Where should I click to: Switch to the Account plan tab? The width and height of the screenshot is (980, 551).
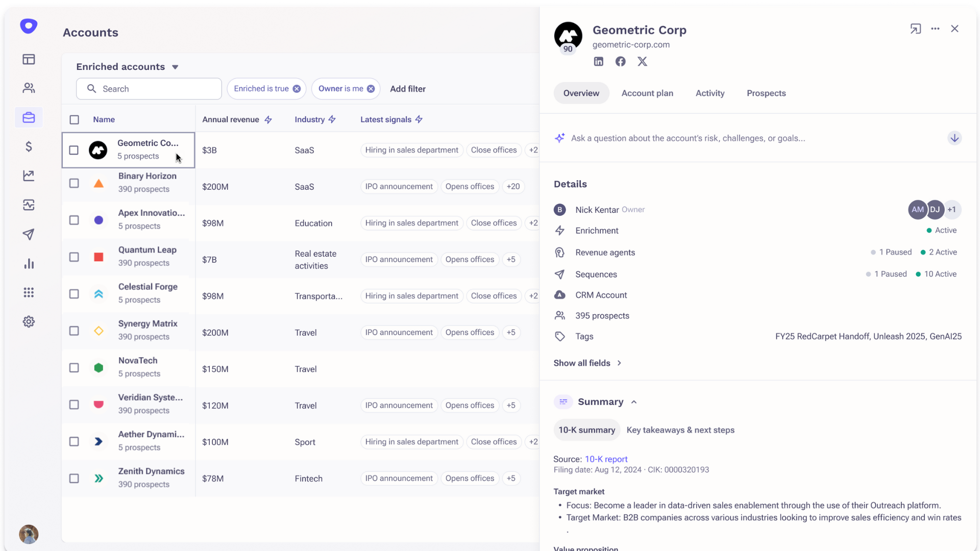647,93
